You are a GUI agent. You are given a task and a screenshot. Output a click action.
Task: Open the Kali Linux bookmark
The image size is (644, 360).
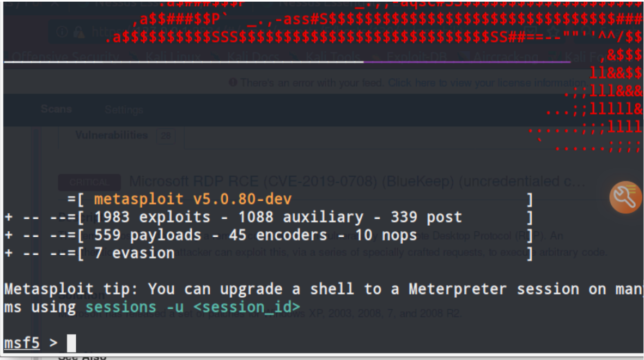click(x=173, y=57)
